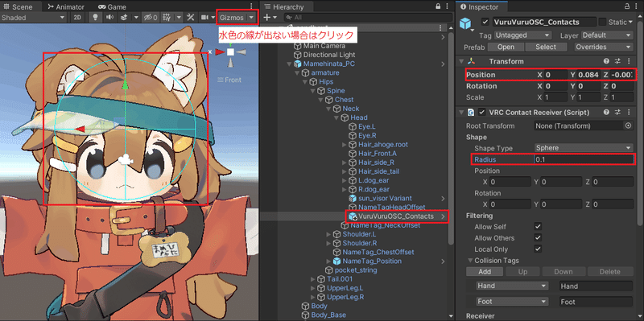
Task: Toggle hidden objects visibility eye icon
Action: coord(150,17)
